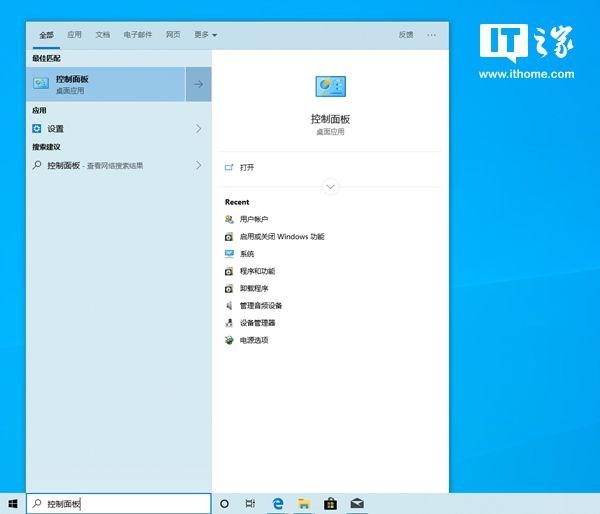The image size is (600, 514).
Task: Open recent item 电源选项
Action: [x=254, y=340]
